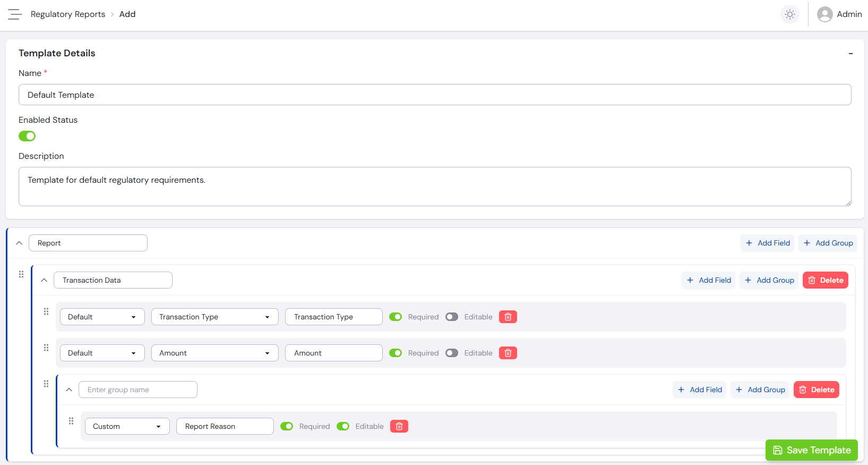This screenshot has height=465, width=868.
Task: Toggle Editable for Report Reason field
Action: pyautogui.click(x=343, y=426)
